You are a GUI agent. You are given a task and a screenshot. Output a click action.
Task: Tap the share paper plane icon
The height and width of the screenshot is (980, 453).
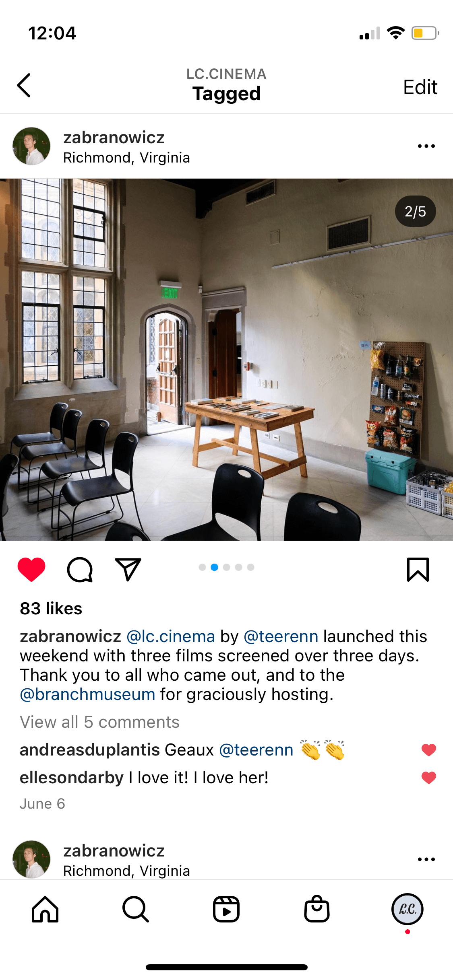pyautogui.click(x=128, y=569)
